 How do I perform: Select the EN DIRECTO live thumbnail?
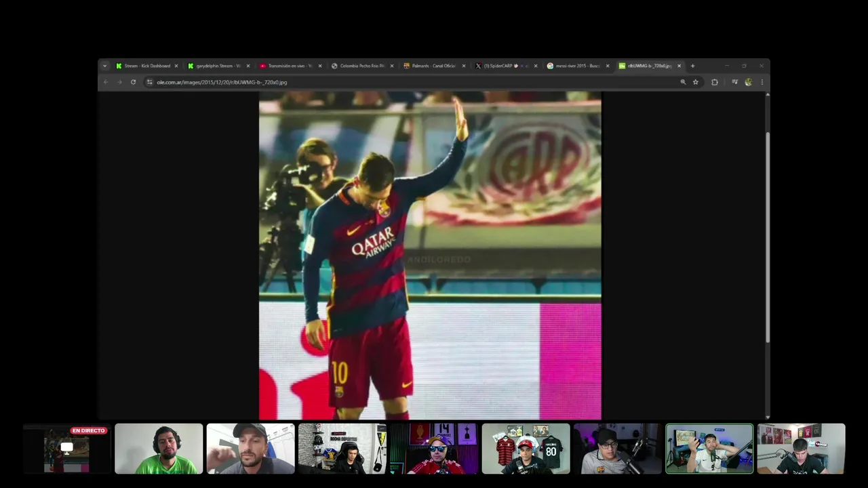pyautogui.click(x=67, y=449)
